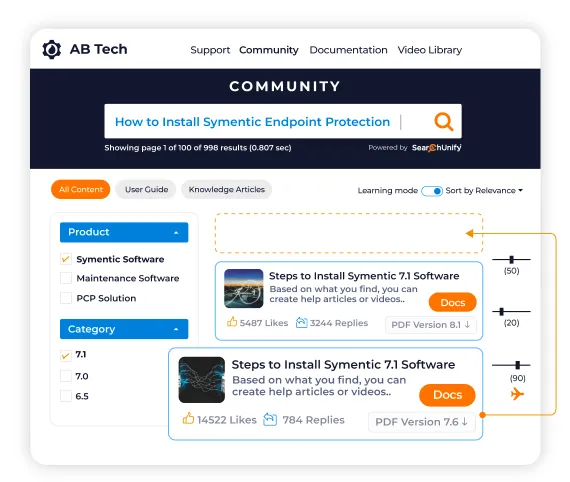Open the Video Library nav item
Screen dimensions: 570x482
[430, 50]
